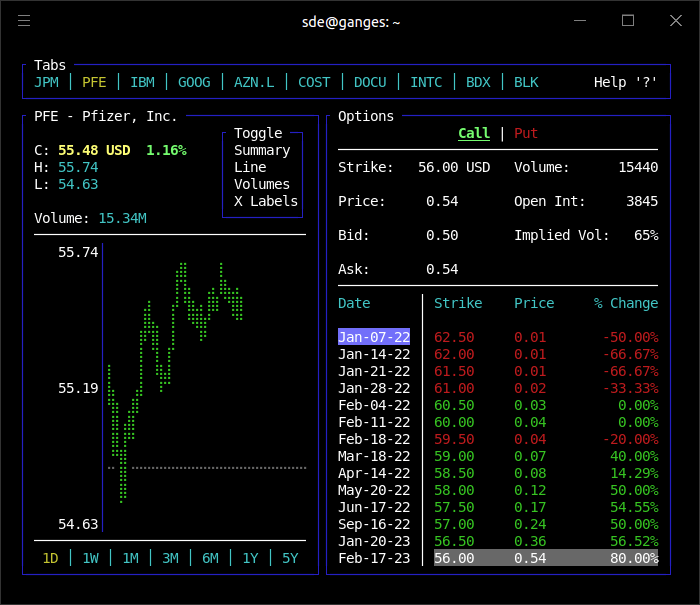Toggle the Line chart option

point(250,167)
